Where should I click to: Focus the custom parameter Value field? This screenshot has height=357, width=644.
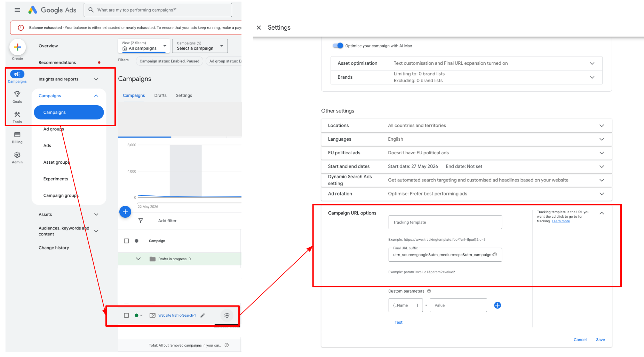(458, 305)
